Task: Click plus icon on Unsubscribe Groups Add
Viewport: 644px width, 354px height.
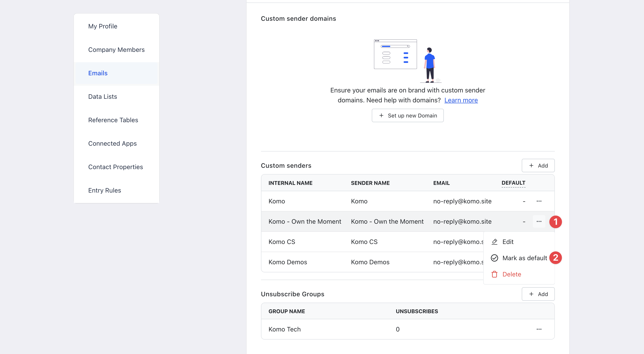Action: [x=531, y=294]
